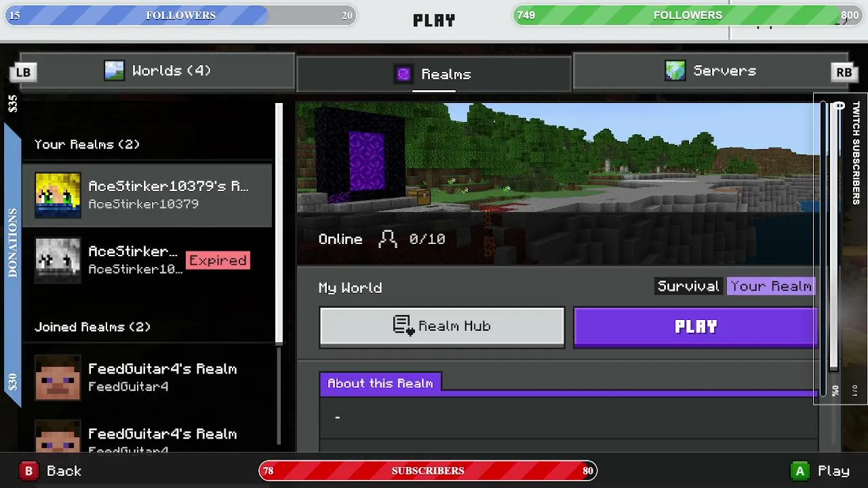Open the first FeedGuitar4's Realm entry

(x=147, y=377)
